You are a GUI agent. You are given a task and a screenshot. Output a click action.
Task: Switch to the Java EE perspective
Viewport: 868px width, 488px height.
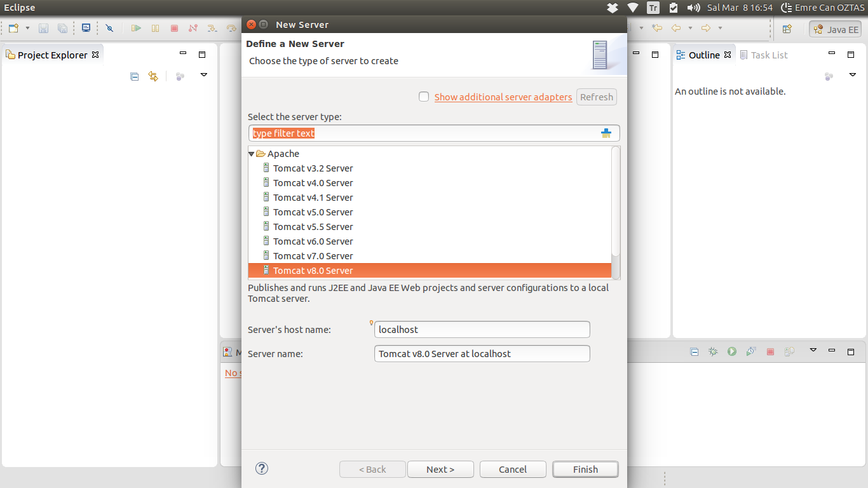pyautogui.click(x=836, y=29)
